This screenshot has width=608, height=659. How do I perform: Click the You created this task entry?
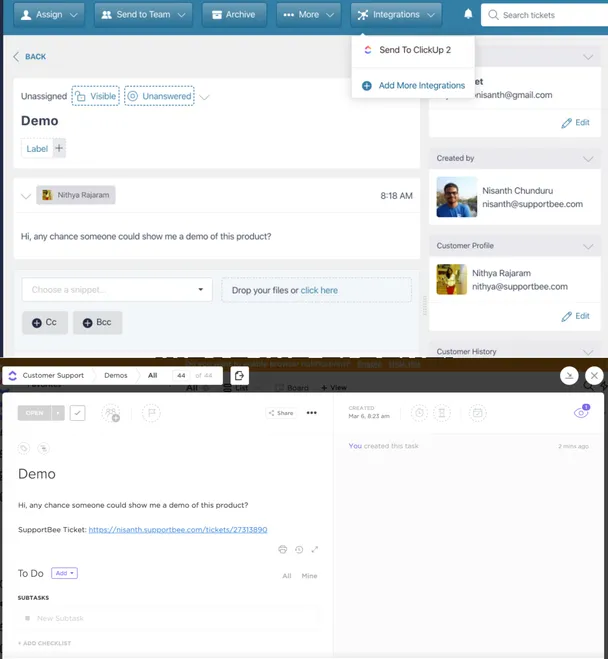point(383,446)
